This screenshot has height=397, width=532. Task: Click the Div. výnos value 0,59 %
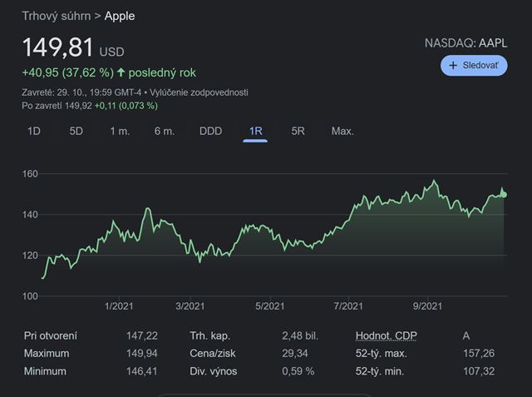point(298,371)
